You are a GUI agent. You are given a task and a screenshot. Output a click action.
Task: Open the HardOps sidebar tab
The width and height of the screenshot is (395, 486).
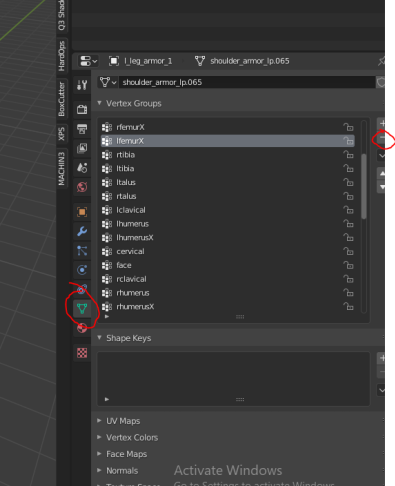62,56
